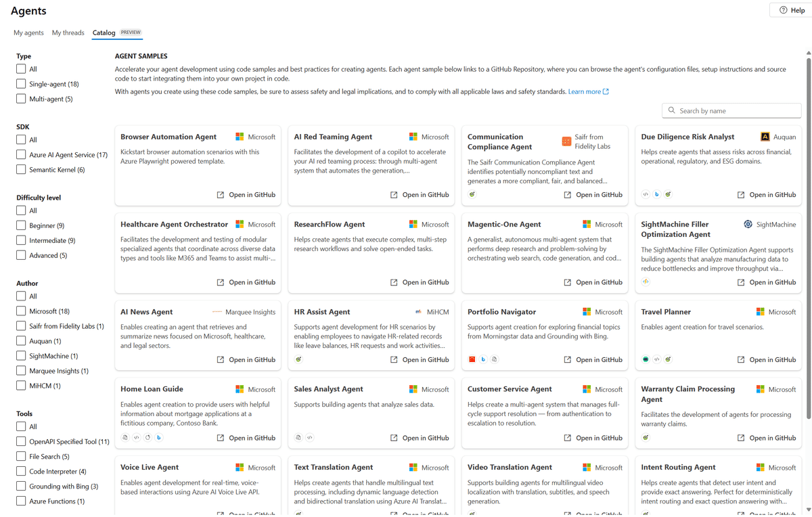Click the Help question mark icon
Image resolution: width=812 pixels, height=517 pixels.
click(x=783, y=10)
